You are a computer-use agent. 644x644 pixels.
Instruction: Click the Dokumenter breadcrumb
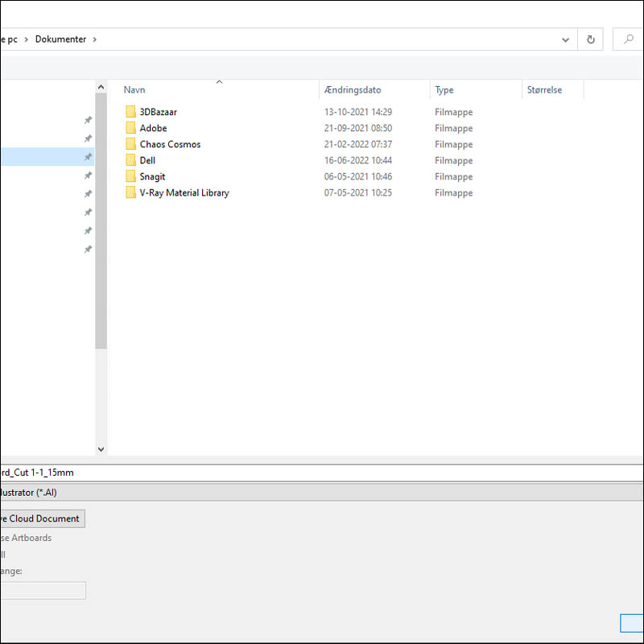(61, 39)
